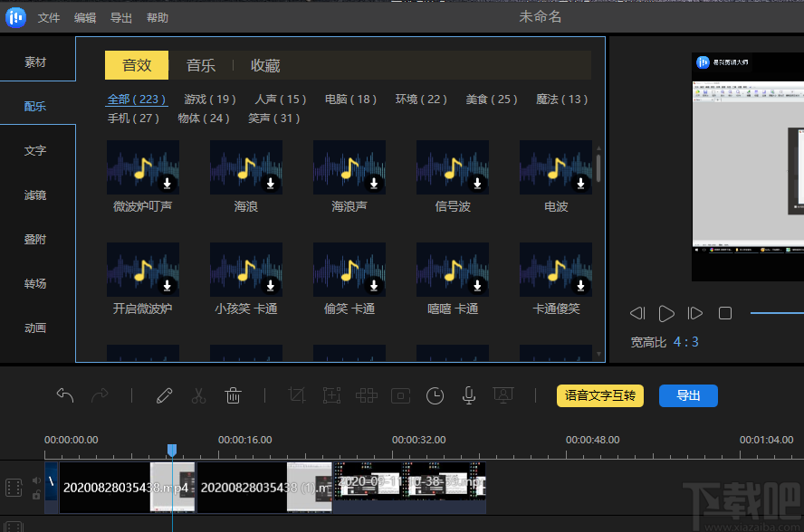Download the 电波 sound effect
Screen dimensions: 804x532
coord(580,183)
